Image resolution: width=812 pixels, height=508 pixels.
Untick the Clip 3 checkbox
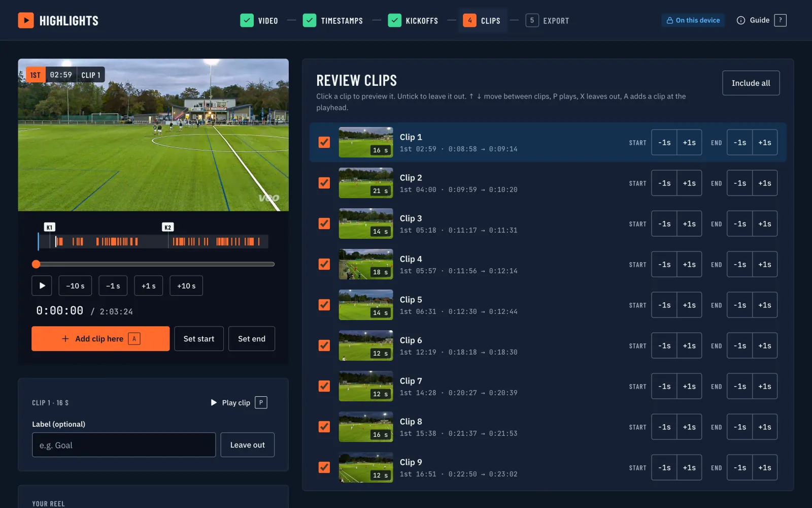[x=324, y=224]
